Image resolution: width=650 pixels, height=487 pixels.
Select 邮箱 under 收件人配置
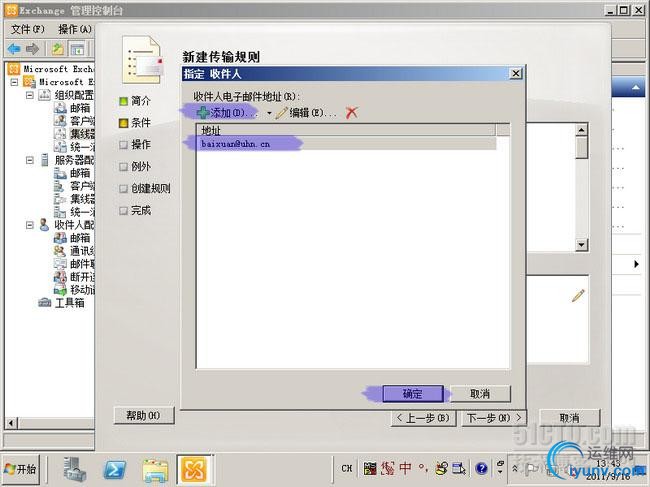[73, 238]
